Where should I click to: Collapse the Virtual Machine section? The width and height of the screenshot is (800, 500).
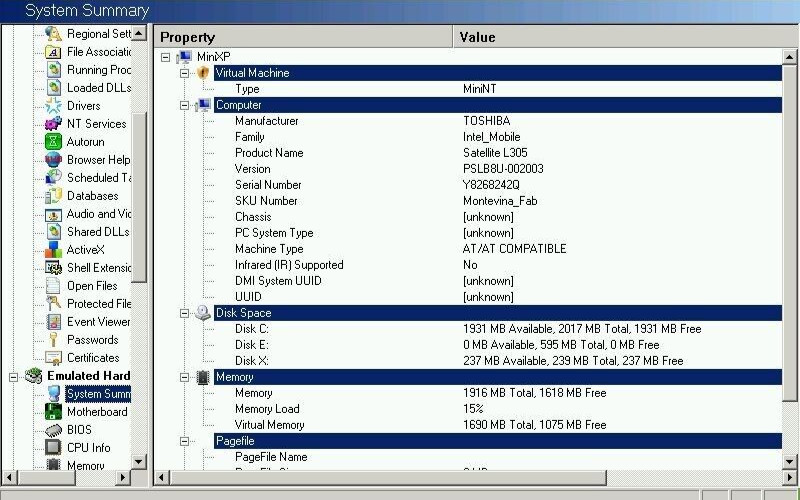point(185,73)
